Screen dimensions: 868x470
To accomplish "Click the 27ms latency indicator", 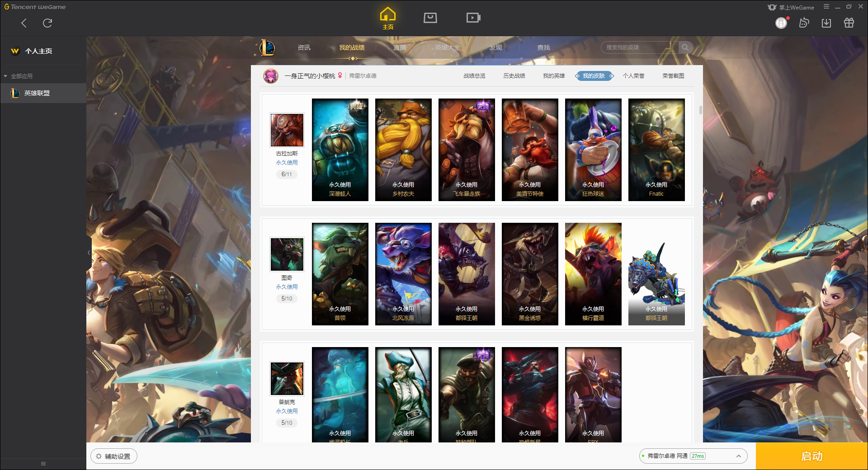I will 698,456.
